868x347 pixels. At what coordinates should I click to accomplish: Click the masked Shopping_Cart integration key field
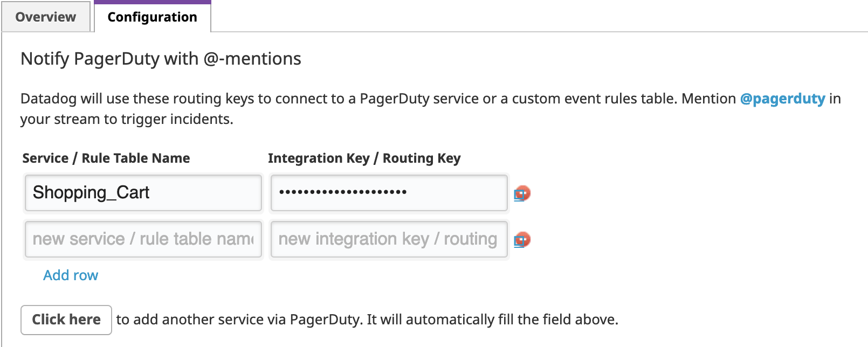[x=389, y=192]
